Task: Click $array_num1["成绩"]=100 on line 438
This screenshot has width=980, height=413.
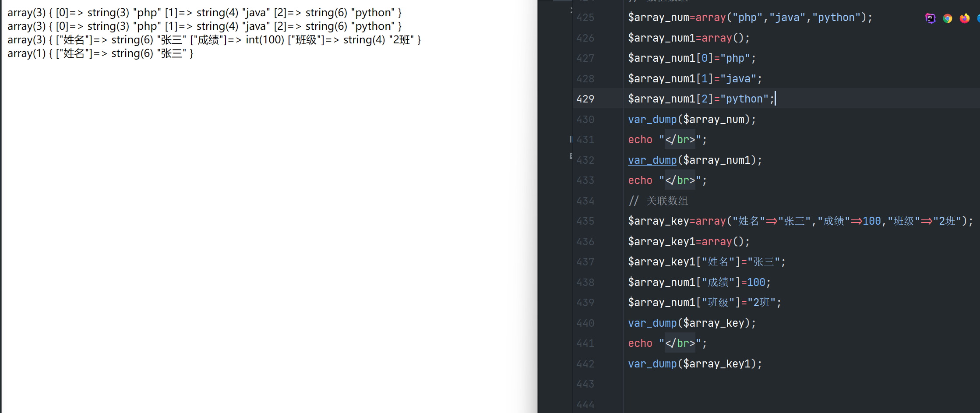Action: 699,282
